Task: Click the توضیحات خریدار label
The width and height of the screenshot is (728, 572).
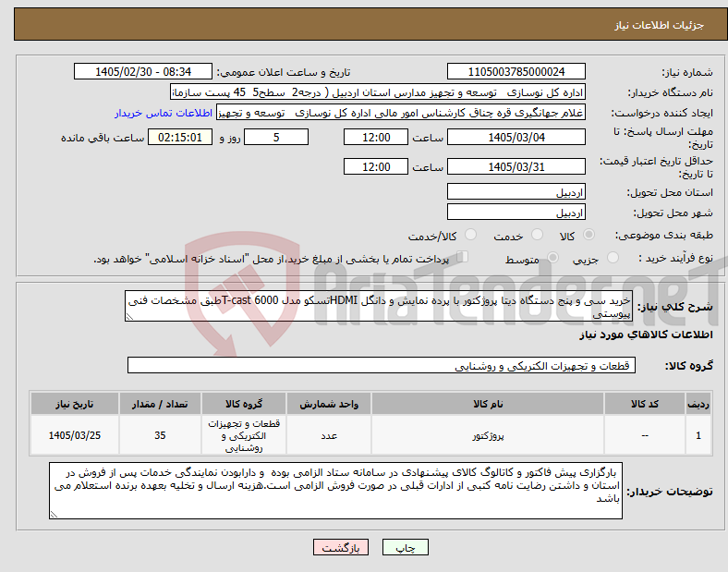Action: pos(670,492)
